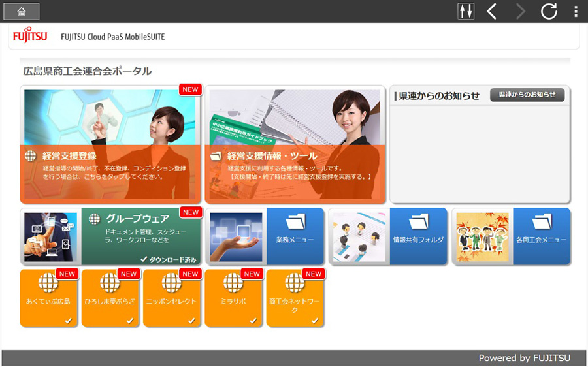
Task: Open the three-dot overflow menu
Action: 576,11
